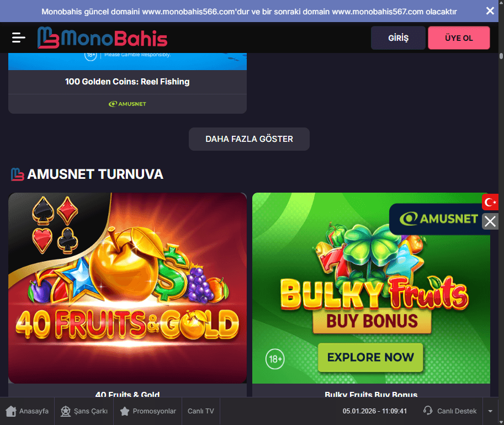
Task: Open the Bulky Fruits Buy Bonus thumbnail
Action: 371,288
